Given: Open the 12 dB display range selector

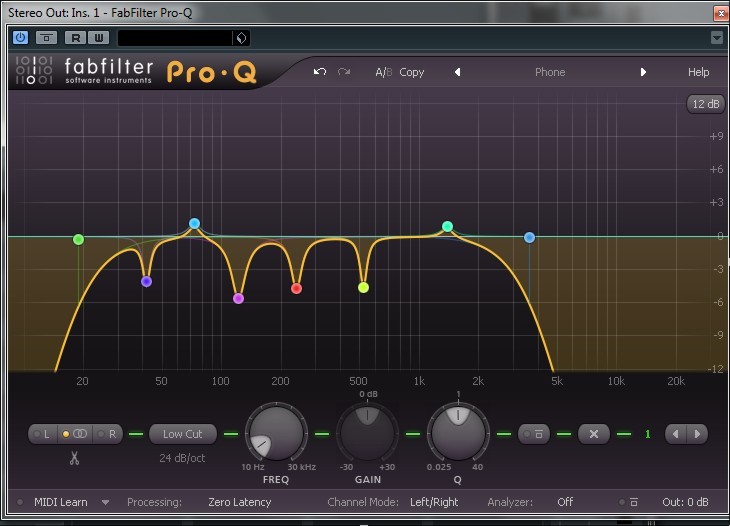Looking at the screenshot, I should 705,104.
